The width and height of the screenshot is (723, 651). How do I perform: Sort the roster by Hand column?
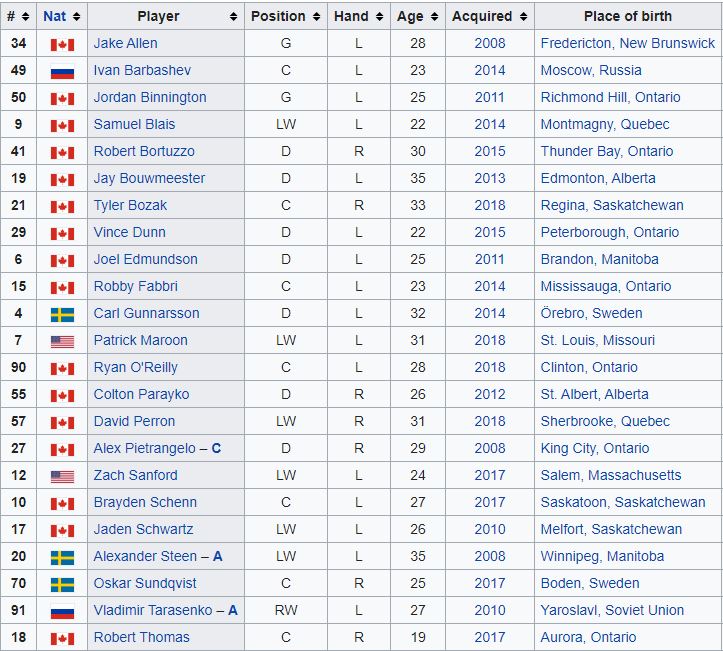click(x=379, y=17)
